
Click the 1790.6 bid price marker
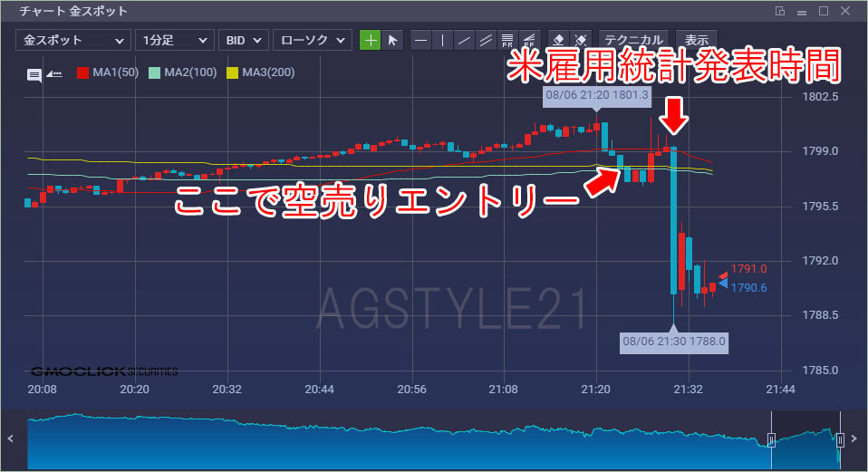click(x=748, y=288)
